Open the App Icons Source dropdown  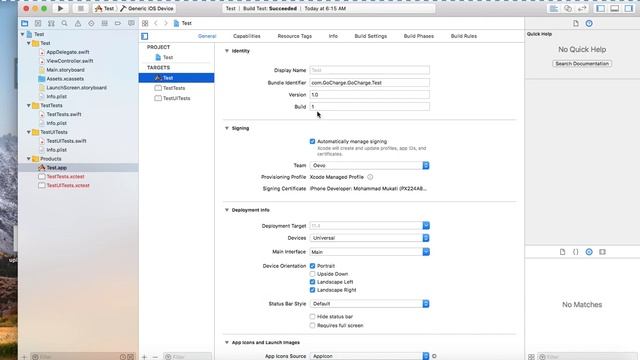point(369,356)
